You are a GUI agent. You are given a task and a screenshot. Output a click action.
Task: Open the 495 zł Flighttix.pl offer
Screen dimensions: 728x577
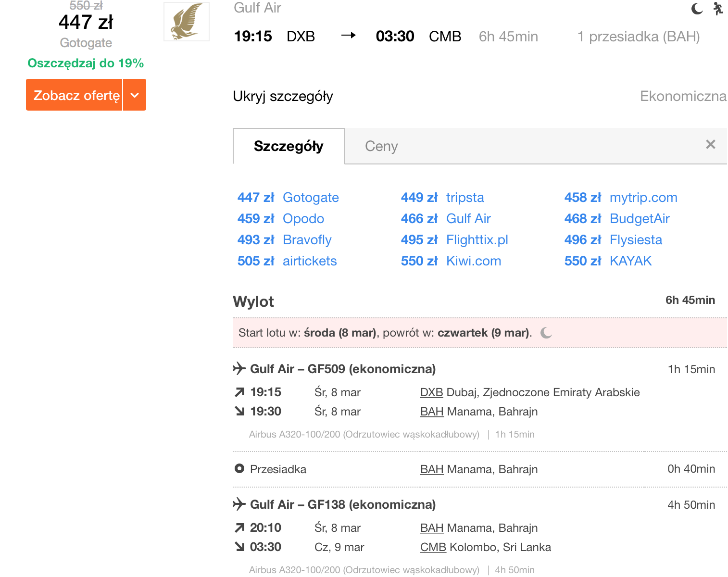pos(454,240)
